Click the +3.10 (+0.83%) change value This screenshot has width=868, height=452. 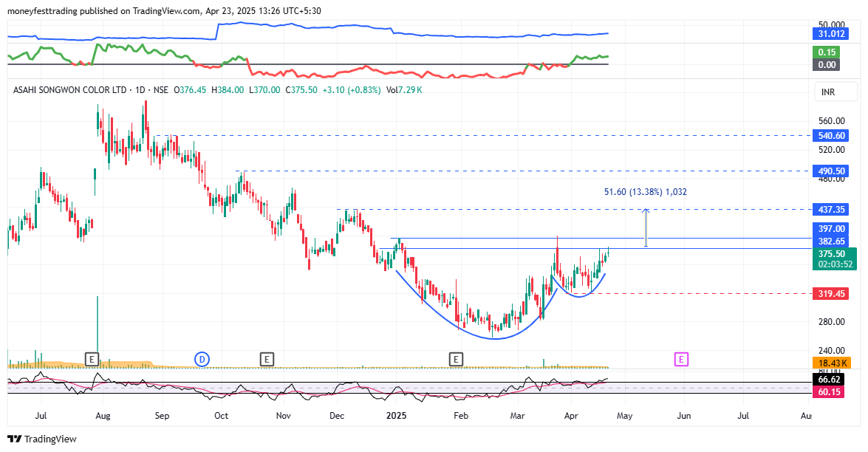click(352, 89)
